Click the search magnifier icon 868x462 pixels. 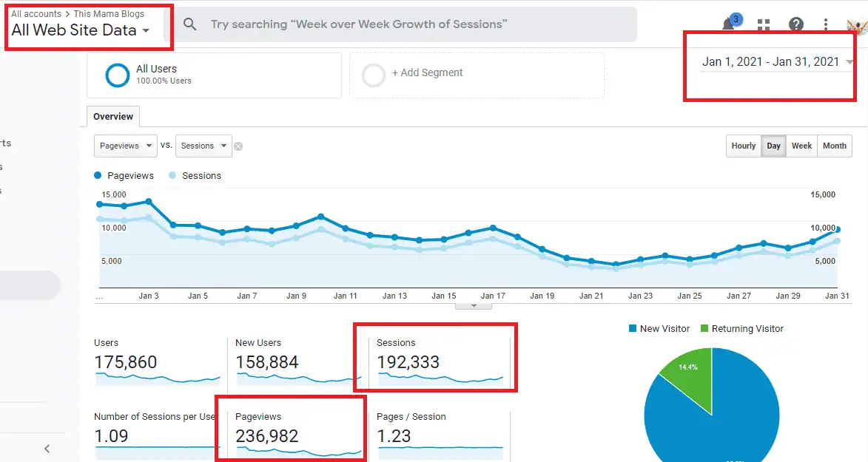[x=190, y=24]
